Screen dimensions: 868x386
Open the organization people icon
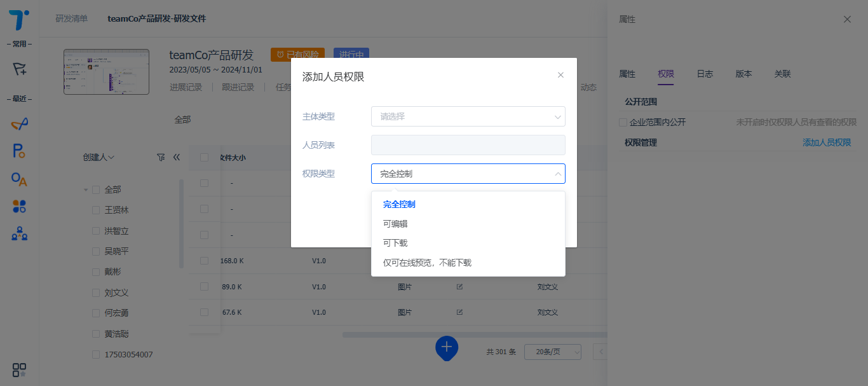(19, 234)
